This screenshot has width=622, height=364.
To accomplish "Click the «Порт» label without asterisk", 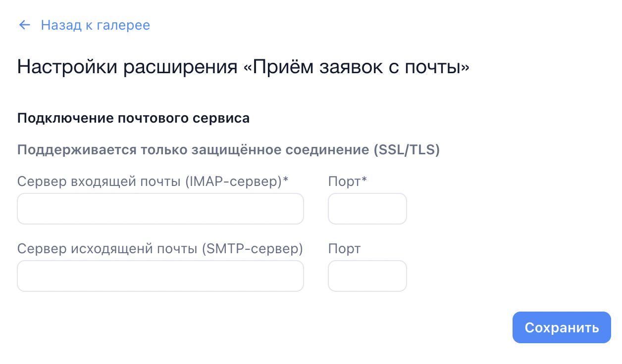I will pos(344,248).
